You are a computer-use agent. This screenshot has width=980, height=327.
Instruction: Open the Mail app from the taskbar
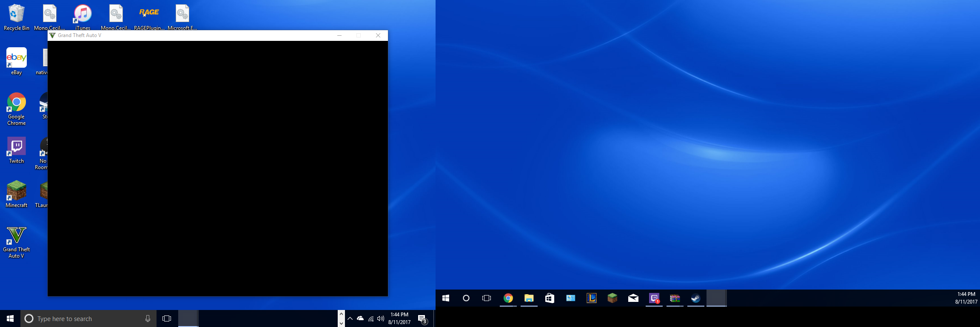(x=633, y=298)
